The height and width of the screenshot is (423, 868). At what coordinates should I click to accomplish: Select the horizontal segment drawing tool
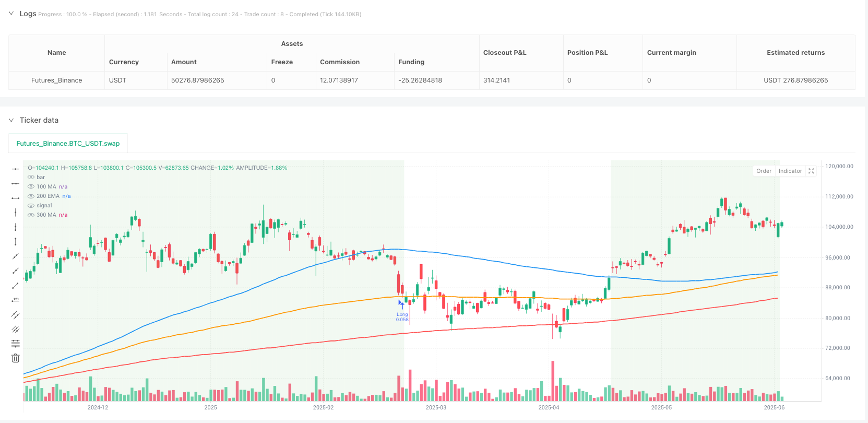[x=16, y=198]
